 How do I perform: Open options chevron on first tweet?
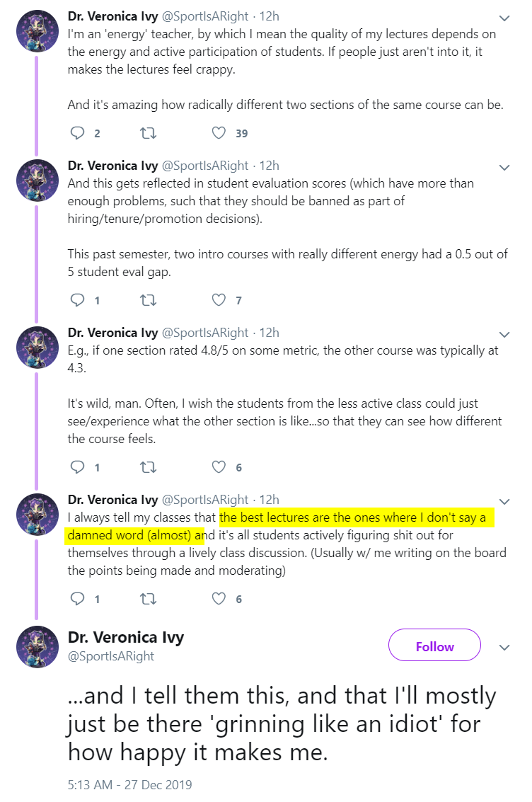click(x=504, y=18)
